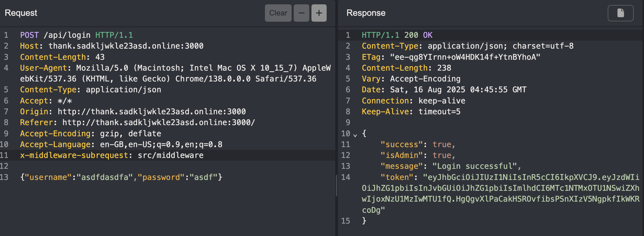Click the Host header line
The height and width of the screenshot is (236, 644).
tap(112, 46)
